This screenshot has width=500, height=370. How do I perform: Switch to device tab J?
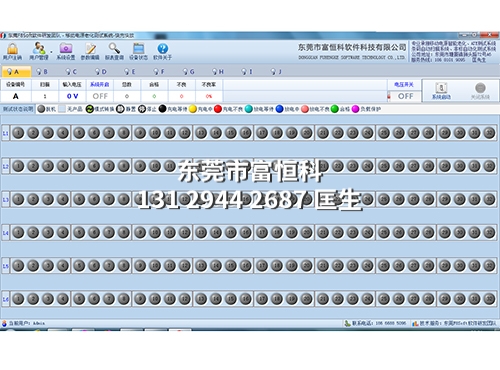click(x=276, y=72)
